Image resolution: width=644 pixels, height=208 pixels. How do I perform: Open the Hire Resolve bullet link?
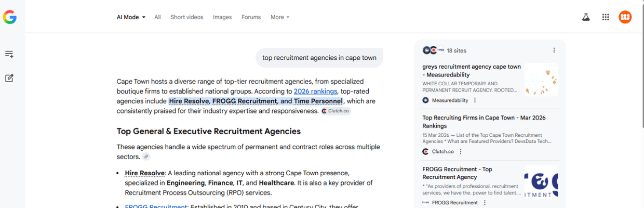coord(145,173)
